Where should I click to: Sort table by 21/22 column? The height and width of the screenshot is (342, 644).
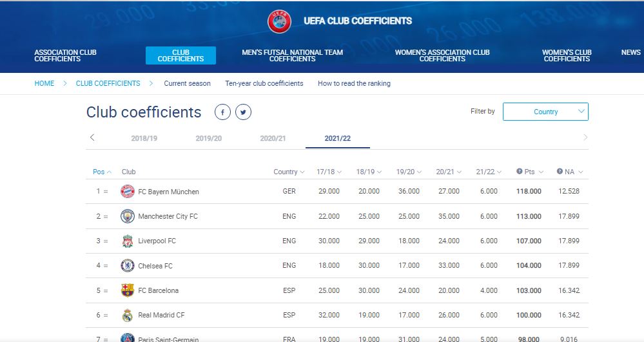489,172
